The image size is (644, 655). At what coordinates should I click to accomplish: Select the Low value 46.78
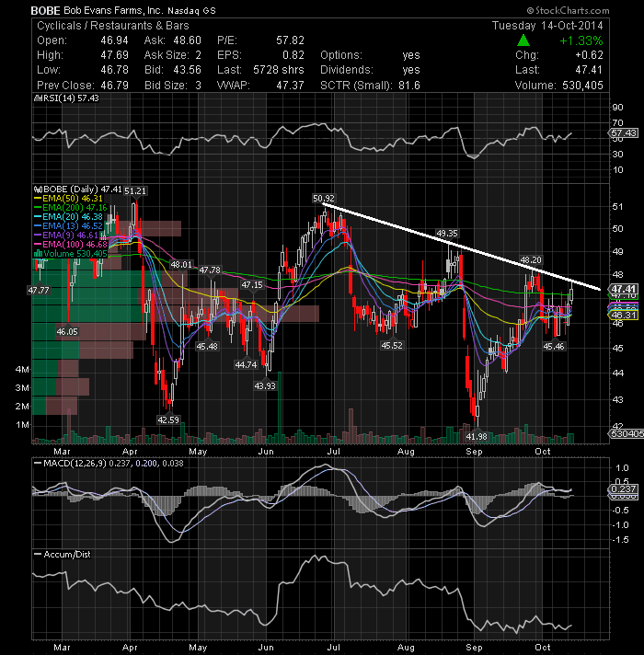coord(114,69)
